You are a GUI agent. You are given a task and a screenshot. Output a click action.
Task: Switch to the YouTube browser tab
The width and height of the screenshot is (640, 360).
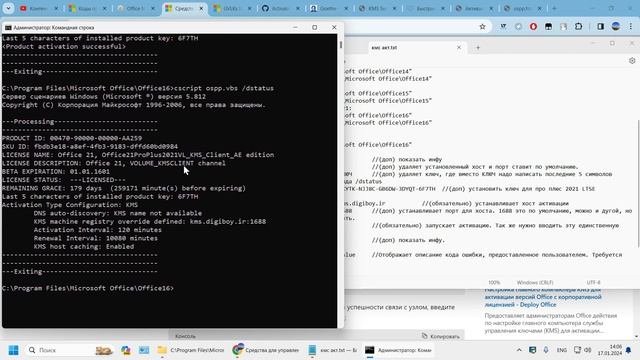[x=39, y=8]
